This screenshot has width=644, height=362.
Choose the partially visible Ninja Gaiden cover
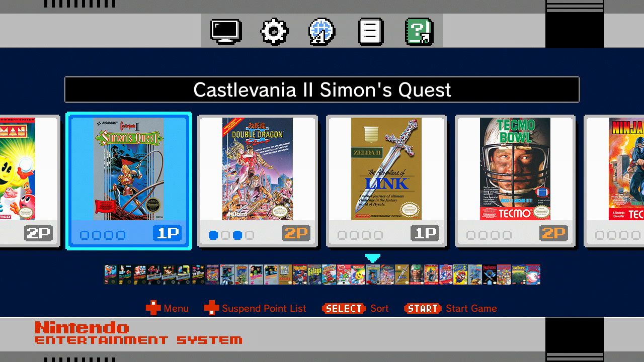point(626,169)
